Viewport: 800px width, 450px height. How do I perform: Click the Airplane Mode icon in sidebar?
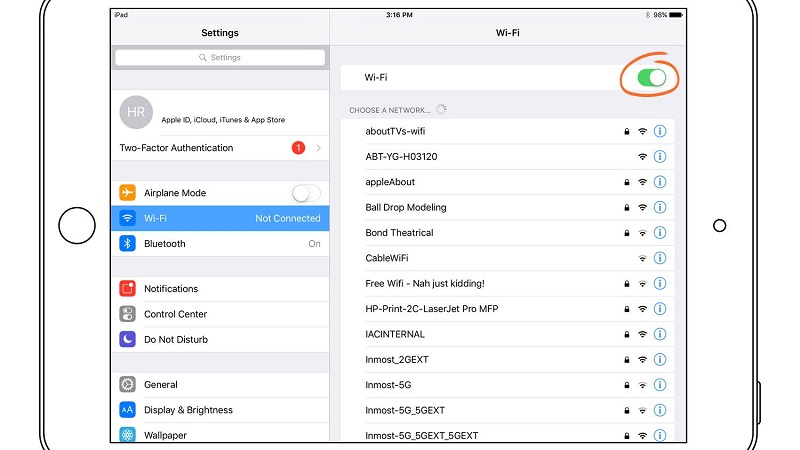coord(128,193)
